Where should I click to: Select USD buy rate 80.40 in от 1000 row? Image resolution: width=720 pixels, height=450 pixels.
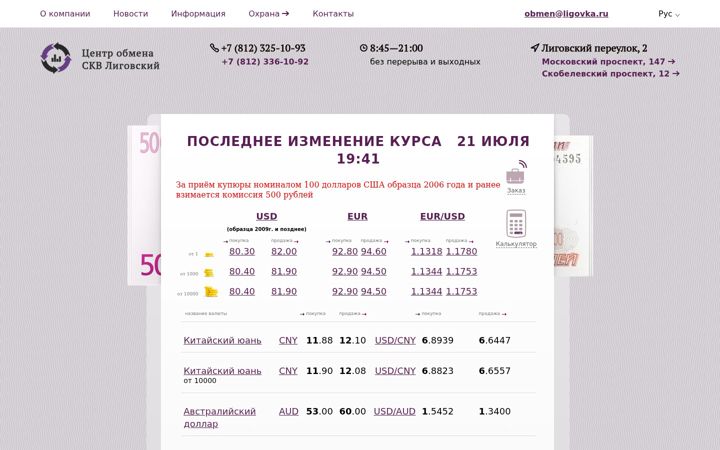[242, 271]
